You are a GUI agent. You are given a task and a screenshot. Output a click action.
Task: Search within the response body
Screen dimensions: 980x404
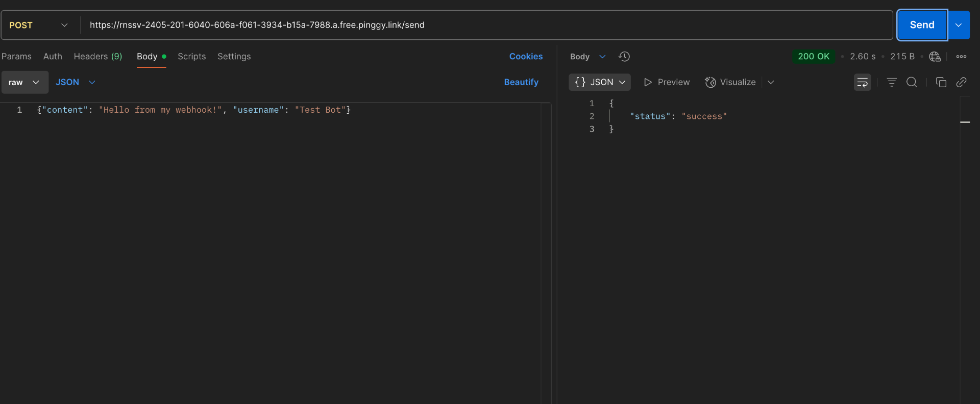pos(912,82)
